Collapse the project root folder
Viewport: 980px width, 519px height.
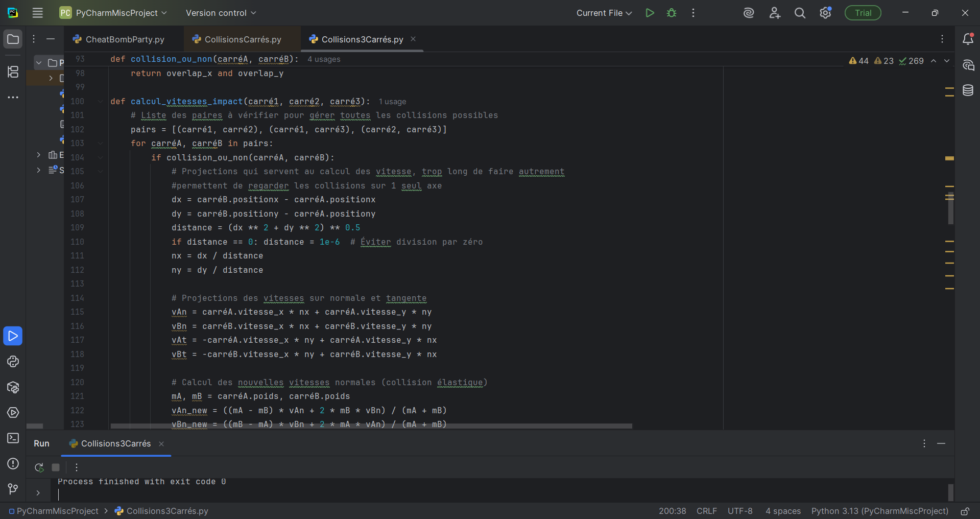point(39,63)
